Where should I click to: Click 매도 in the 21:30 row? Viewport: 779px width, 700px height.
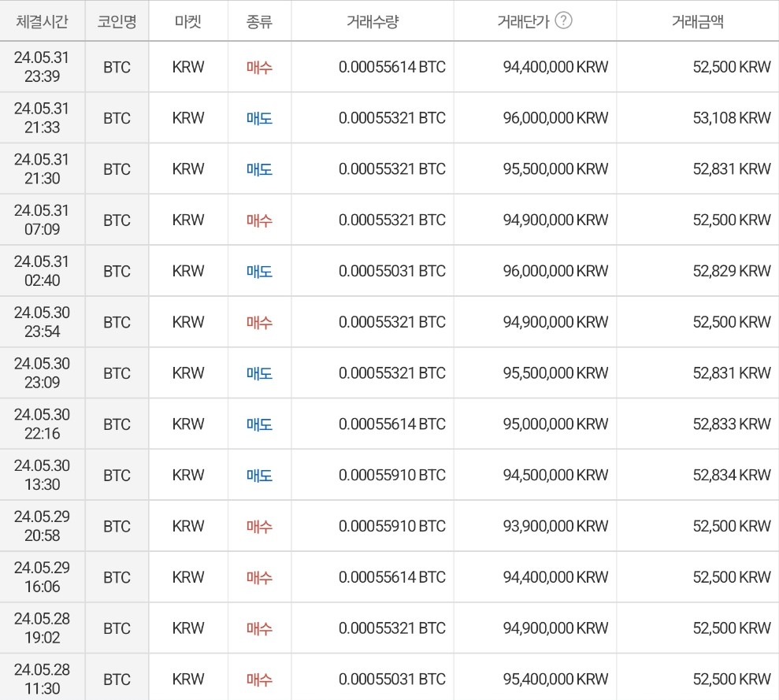(259, 169)
